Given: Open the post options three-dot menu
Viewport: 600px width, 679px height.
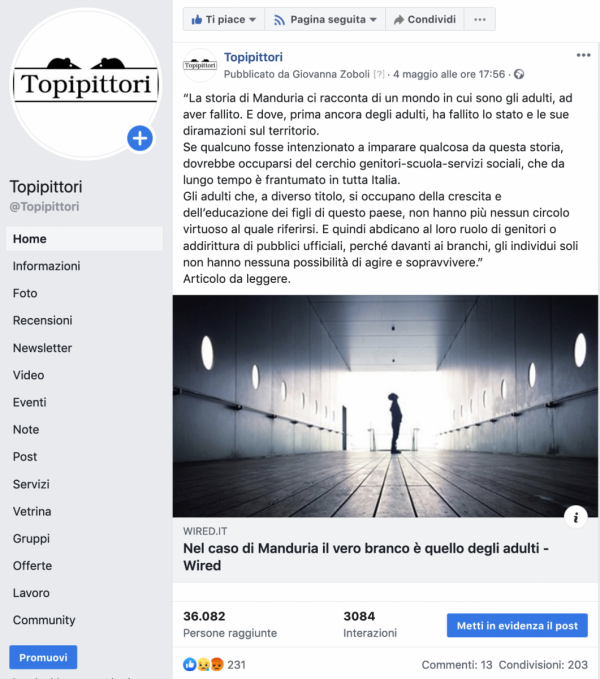Looking at the screenshot, I should [583, 55].
